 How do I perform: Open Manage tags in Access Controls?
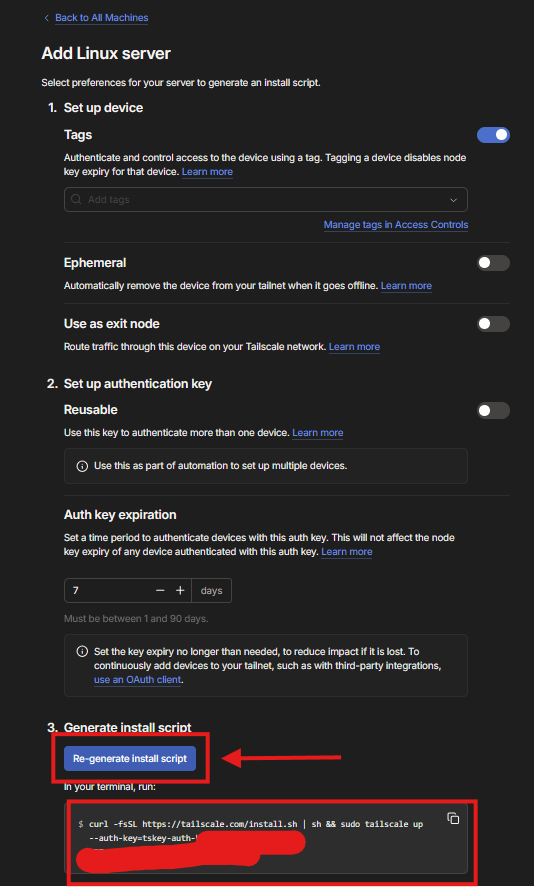pyautogui.click(x=396, y=225)
